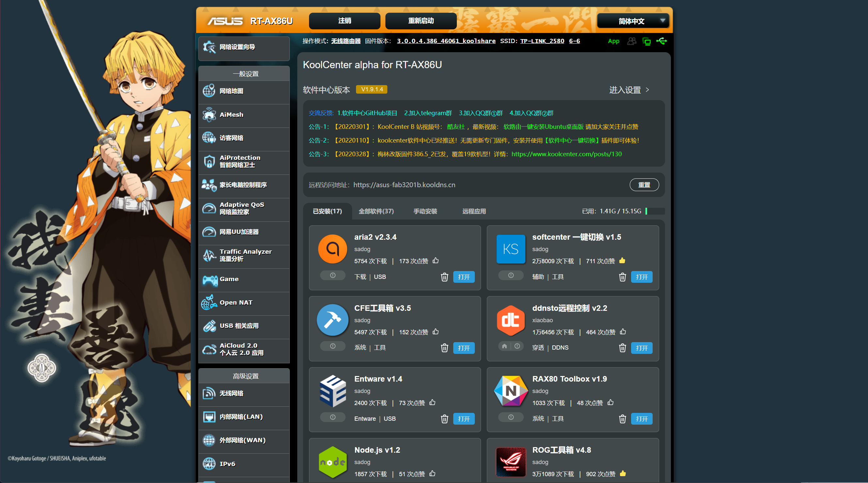The width and height of the screenshot is (868, 483).
Task: Click the storage usage bar
Action: pyautogui.click(x=655, y=211)
